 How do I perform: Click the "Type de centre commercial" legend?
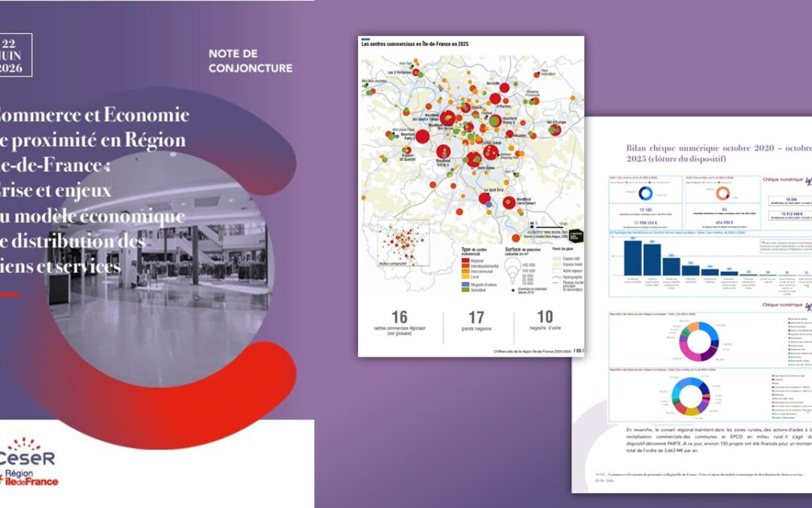point(480,269)
